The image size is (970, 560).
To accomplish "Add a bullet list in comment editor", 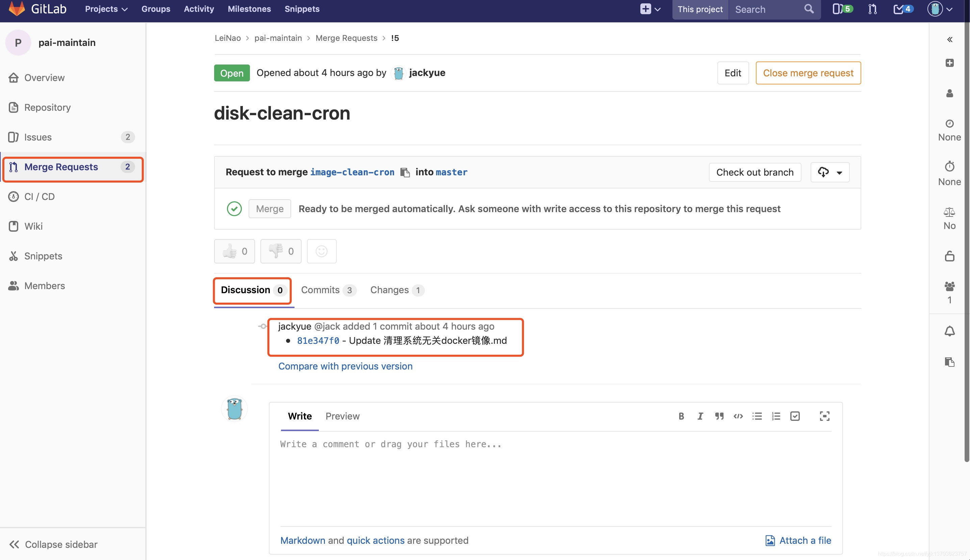I will [x=757, y=416].
